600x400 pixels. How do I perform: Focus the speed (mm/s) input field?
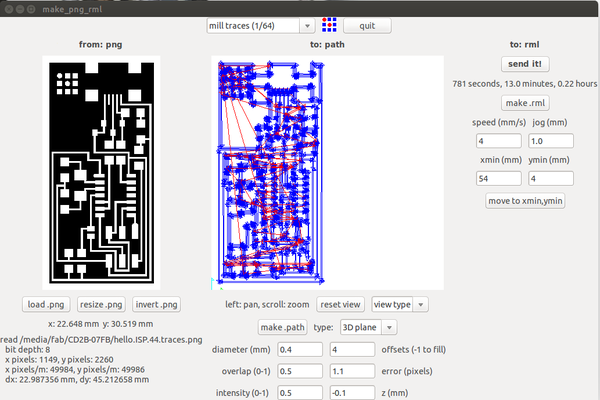coord(499,141)
